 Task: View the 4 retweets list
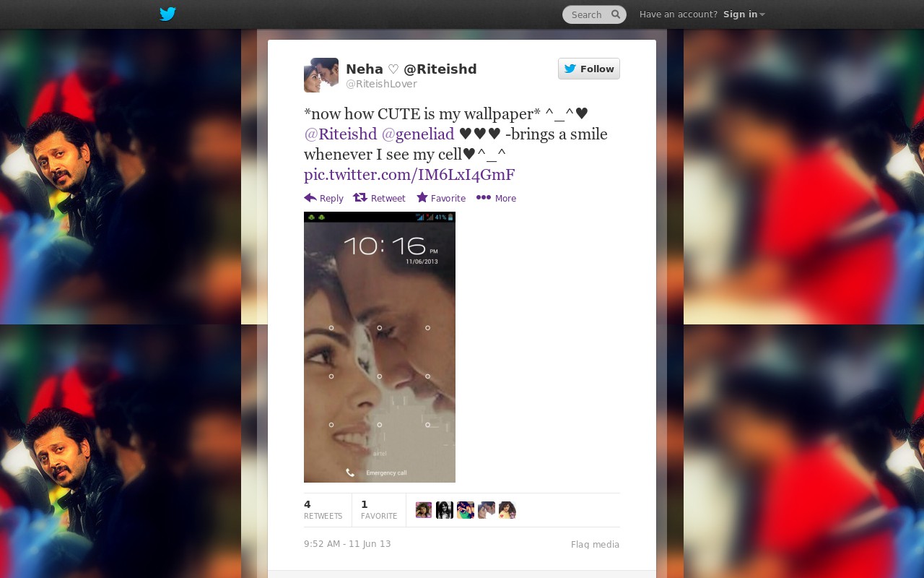pos(323,509)
